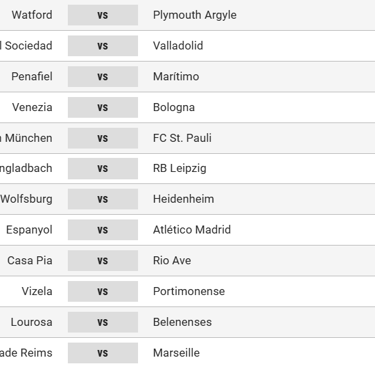
Task: Click vs button beside FC St. Pauli
Action: click(x=103, y=138)
